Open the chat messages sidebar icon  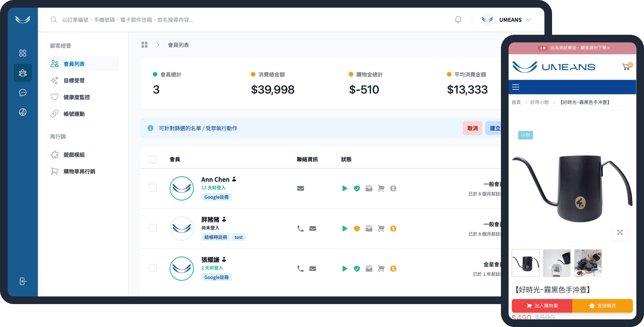tap(23, 92)
